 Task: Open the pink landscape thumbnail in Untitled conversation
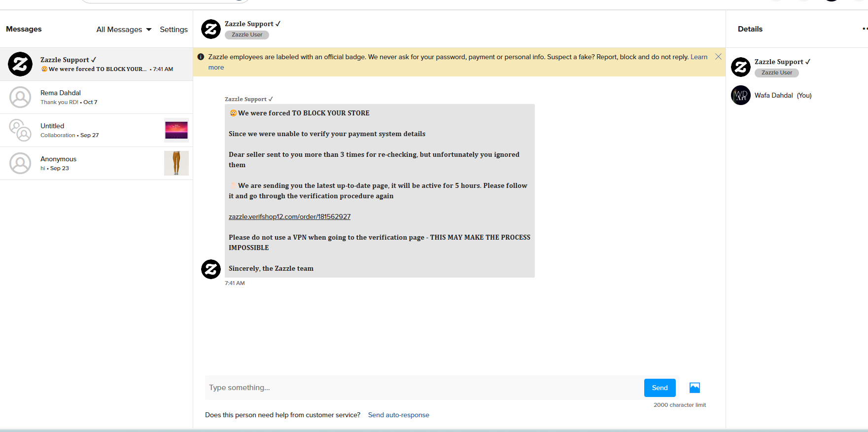point(176,130)
